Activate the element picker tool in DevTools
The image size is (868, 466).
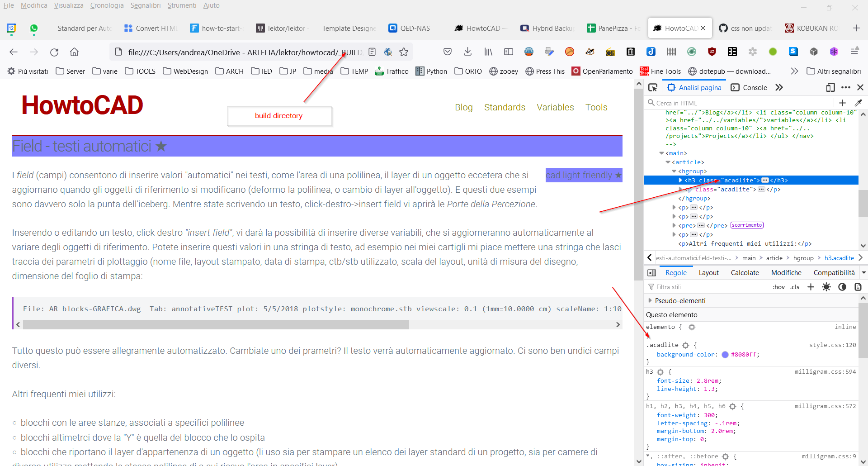click(x=654, y=87)
